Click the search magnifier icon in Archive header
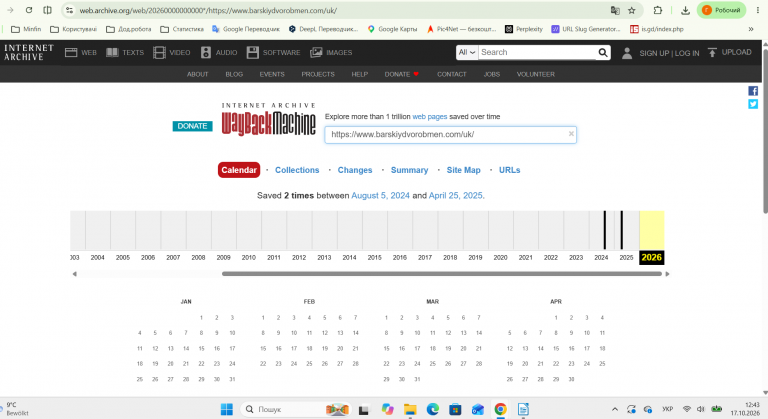 click(x=602, y=52)
